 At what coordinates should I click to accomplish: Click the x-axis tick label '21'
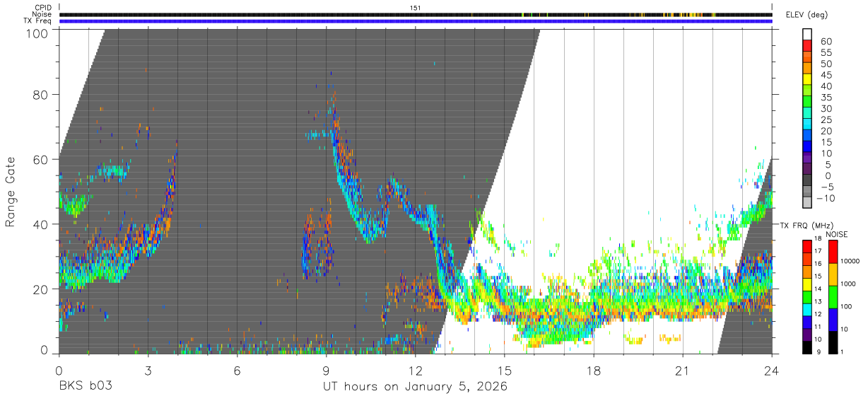pyautogui.click(x=683, y=370)
